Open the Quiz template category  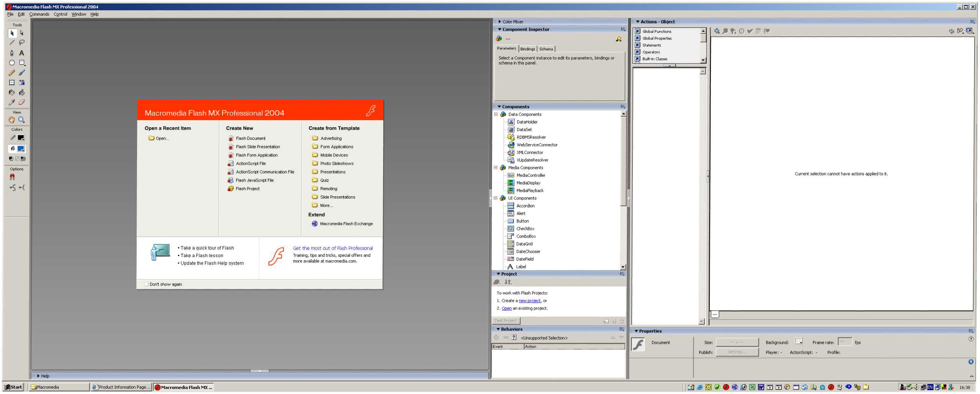[325, 181]
